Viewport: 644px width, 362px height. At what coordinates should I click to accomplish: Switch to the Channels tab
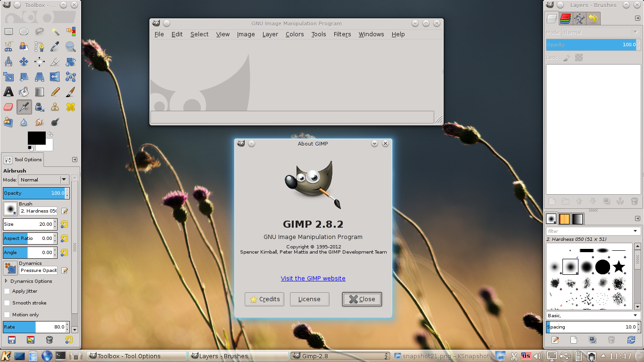point(565,19)
